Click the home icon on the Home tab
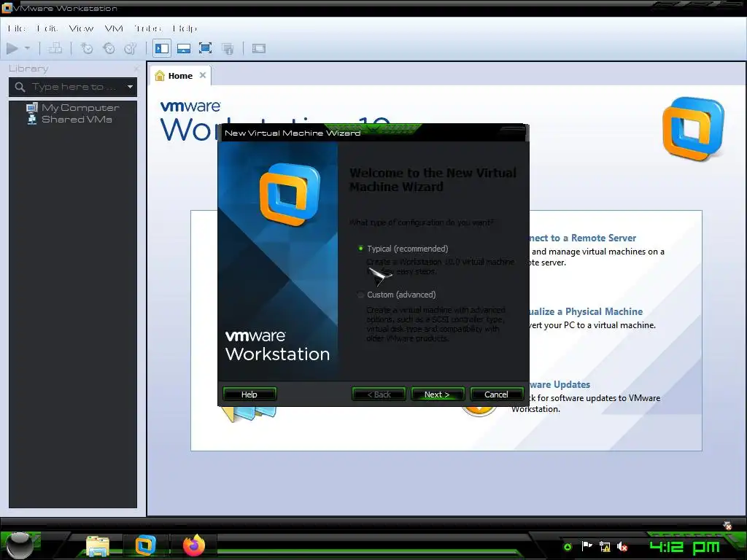The height and width of the screenshot is (560, 747). point(160,76)
